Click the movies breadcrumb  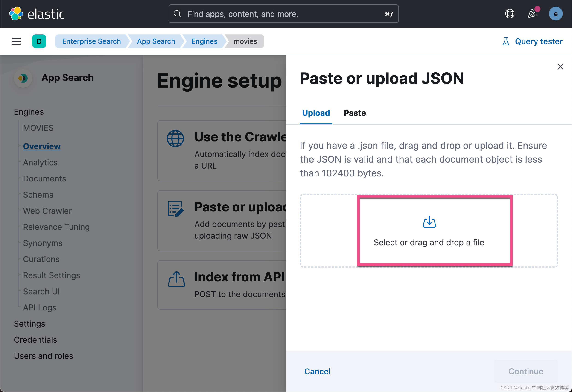click(245, 41)
